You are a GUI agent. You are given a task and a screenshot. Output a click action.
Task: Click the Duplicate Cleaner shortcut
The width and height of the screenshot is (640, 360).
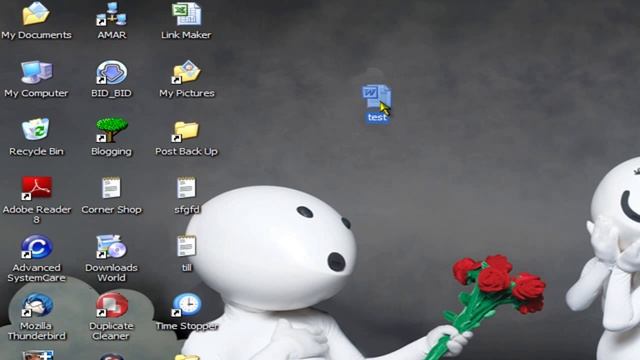tap(111, 305)
